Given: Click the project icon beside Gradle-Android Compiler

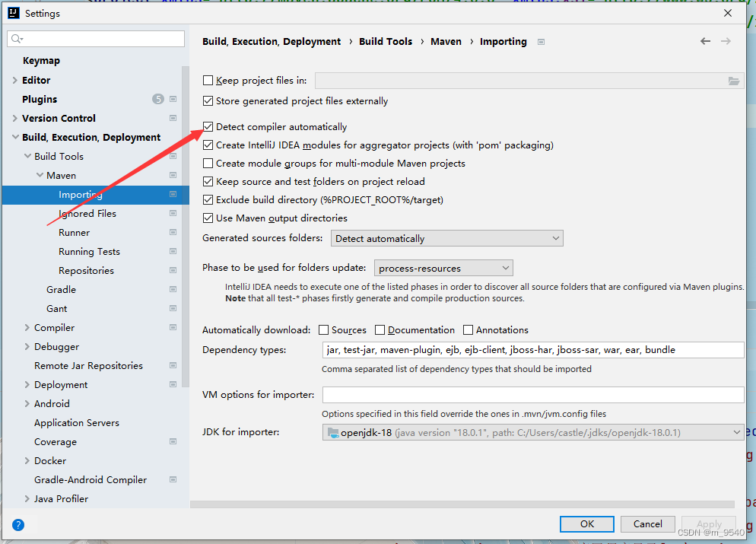Looking at the screenshot, I should [173, 480].
